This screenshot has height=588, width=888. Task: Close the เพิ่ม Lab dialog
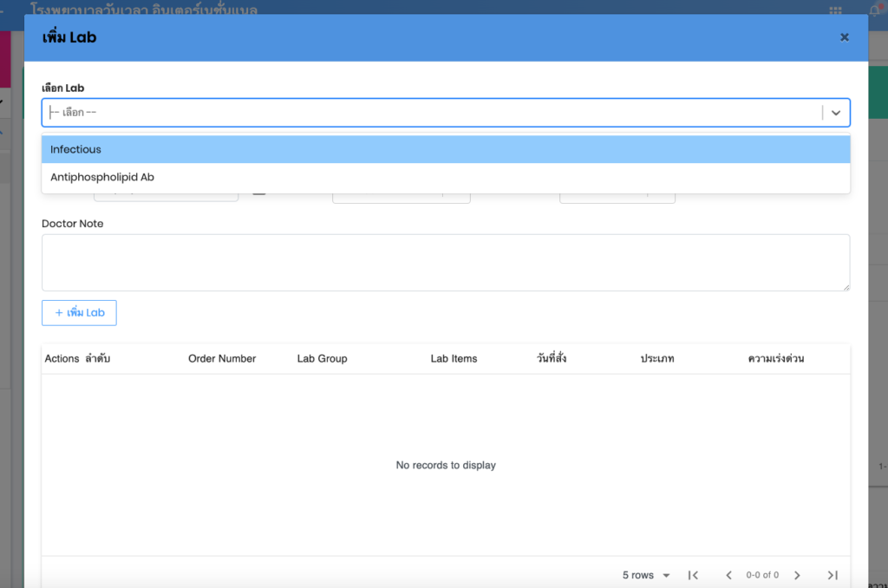844,37
